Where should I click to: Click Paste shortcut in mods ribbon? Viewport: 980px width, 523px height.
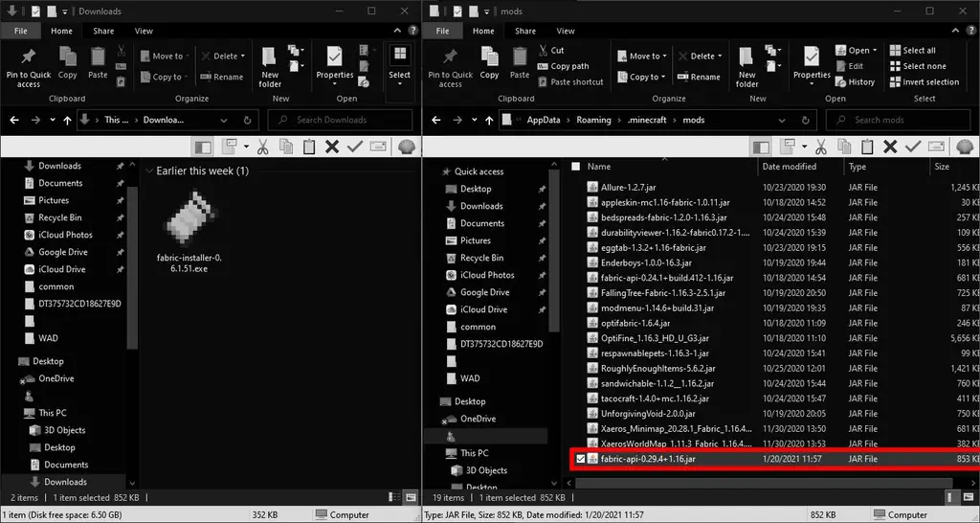570,82
